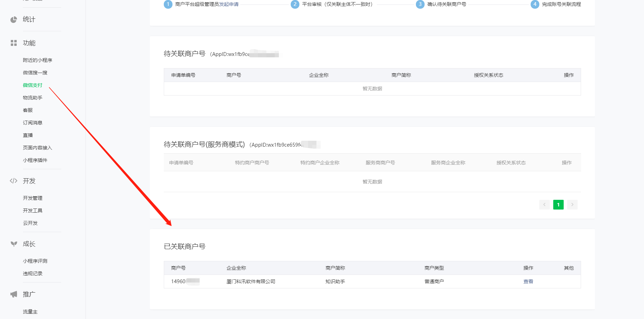Click company name 厦门科汛软件有限公司

[251, 281]
